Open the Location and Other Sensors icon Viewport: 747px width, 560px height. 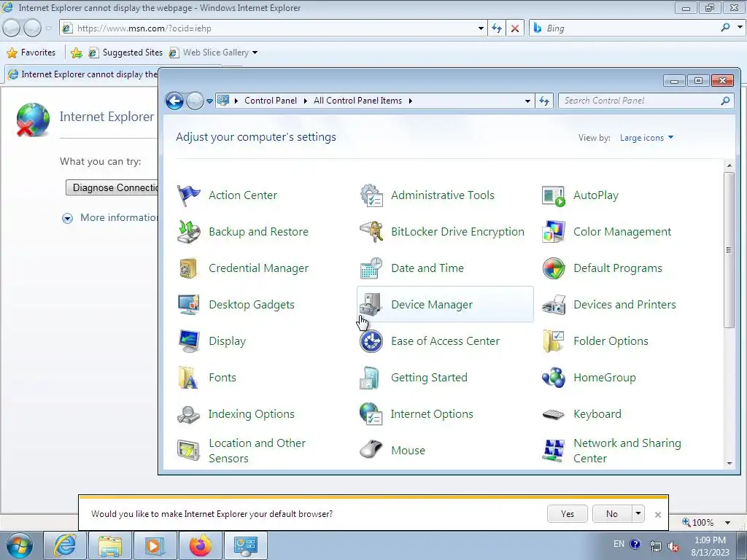click(189, 451)
